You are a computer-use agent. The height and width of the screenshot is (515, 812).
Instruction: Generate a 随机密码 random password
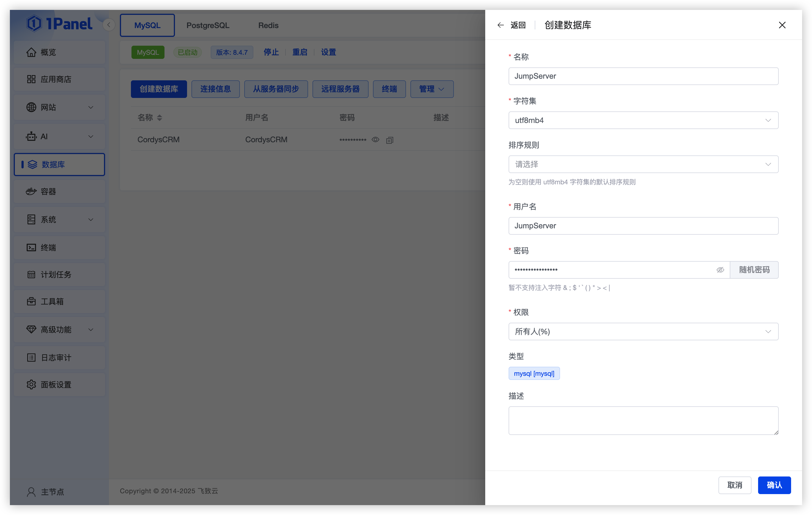(754, 270)
